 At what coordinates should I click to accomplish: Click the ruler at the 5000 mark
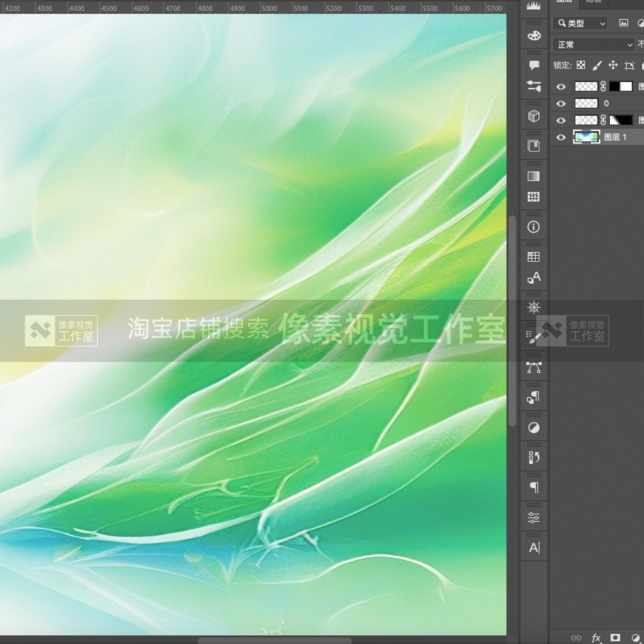coord(270,8)
